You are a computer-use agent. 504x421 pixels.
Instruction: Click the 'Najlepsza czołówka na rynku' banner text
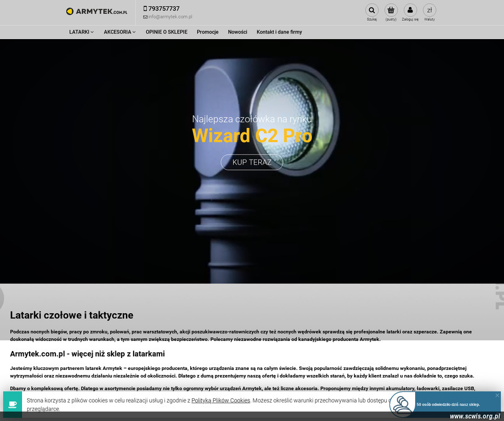[252, 119]
